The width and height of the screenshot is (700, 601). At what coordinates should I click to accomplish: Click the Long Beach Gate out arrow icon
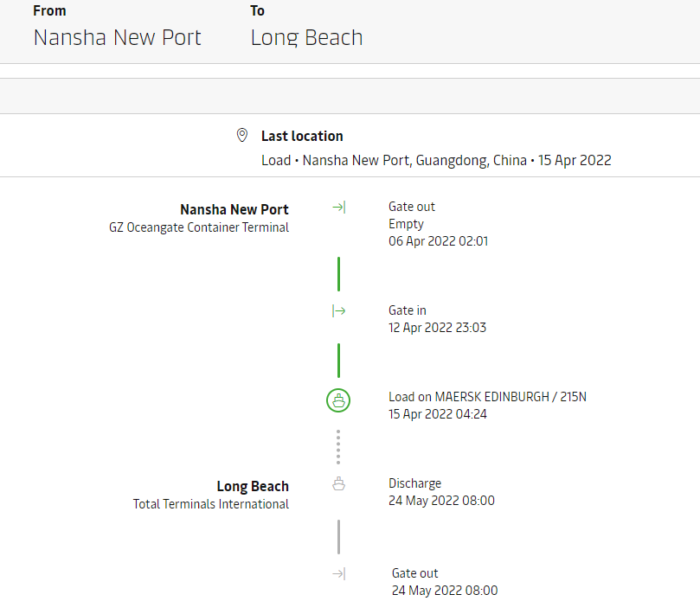[339, 574]
